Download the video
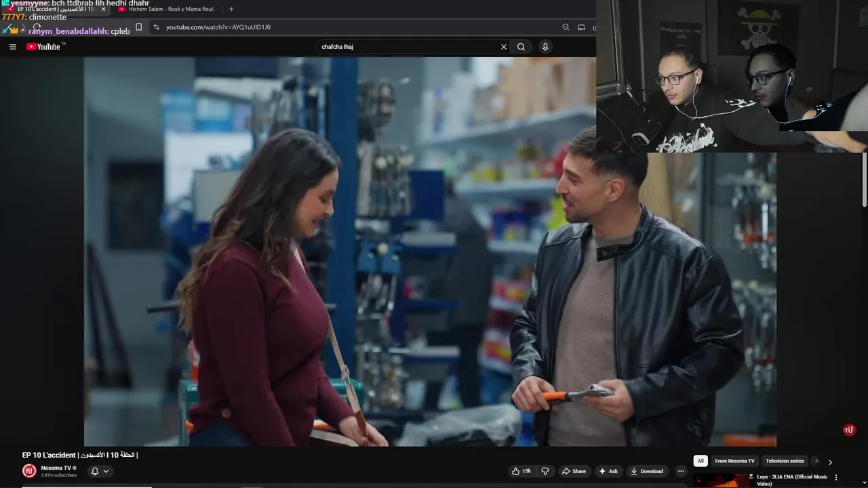 pyautogui.click(x=646, y=471)
